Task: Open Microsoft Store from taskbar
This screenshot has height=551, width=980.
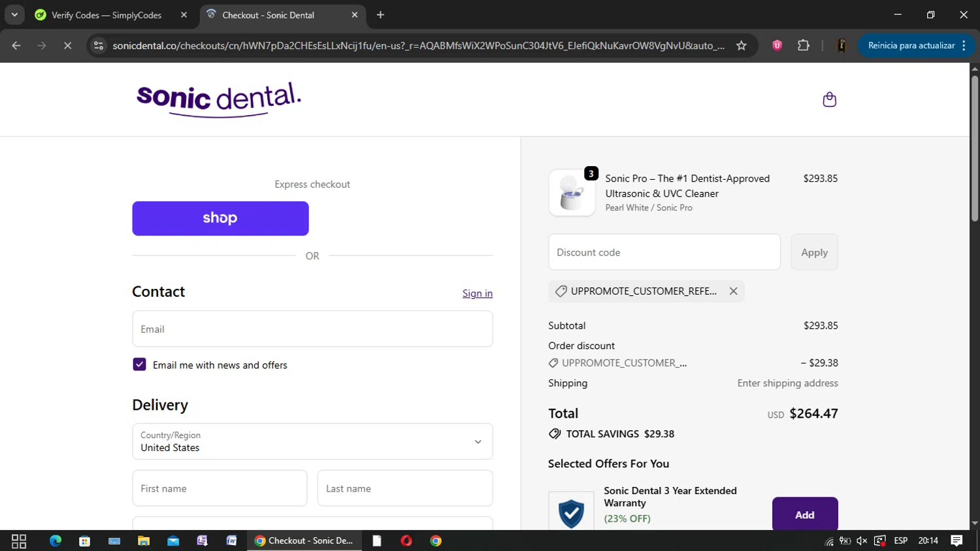Action: point(84,541)
